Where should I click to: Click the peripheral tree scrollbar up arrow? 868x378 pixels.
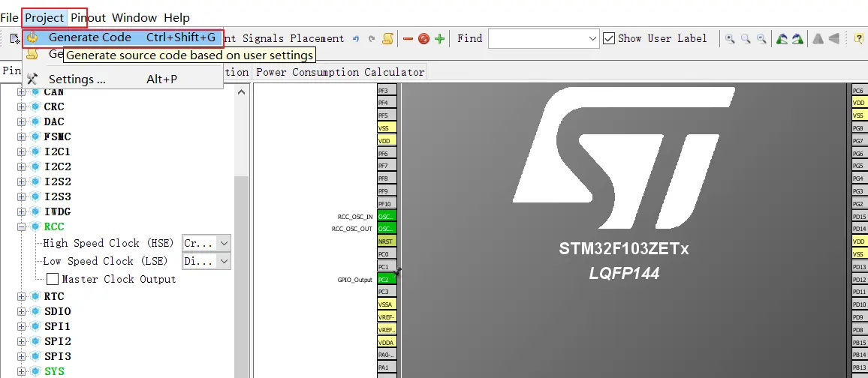[x=241, y=91]
